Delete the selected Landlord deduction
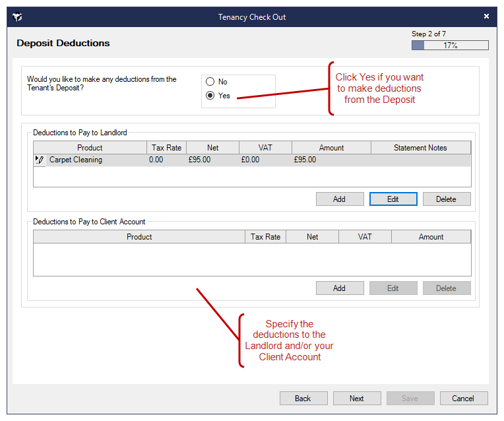Image resolution: width=504 pixels, height=421 pixels. click(x=446, y=199)
